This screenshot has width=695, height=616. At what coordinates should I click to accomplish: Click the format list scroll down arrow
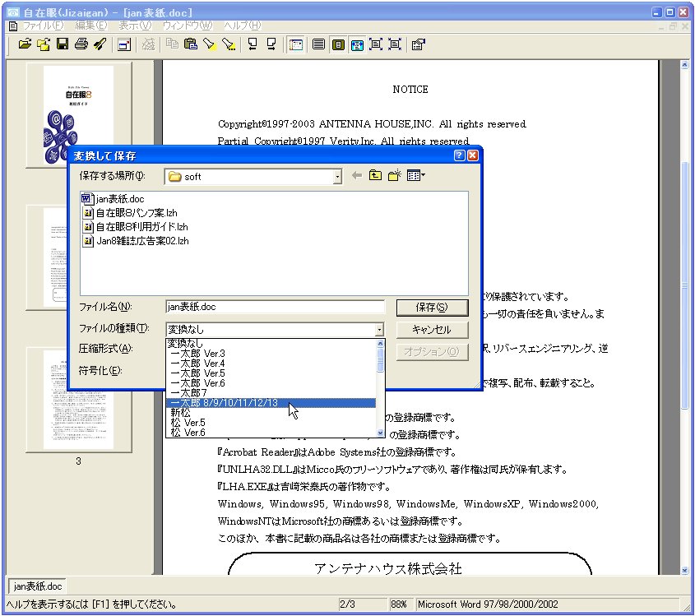click(380, 433)
